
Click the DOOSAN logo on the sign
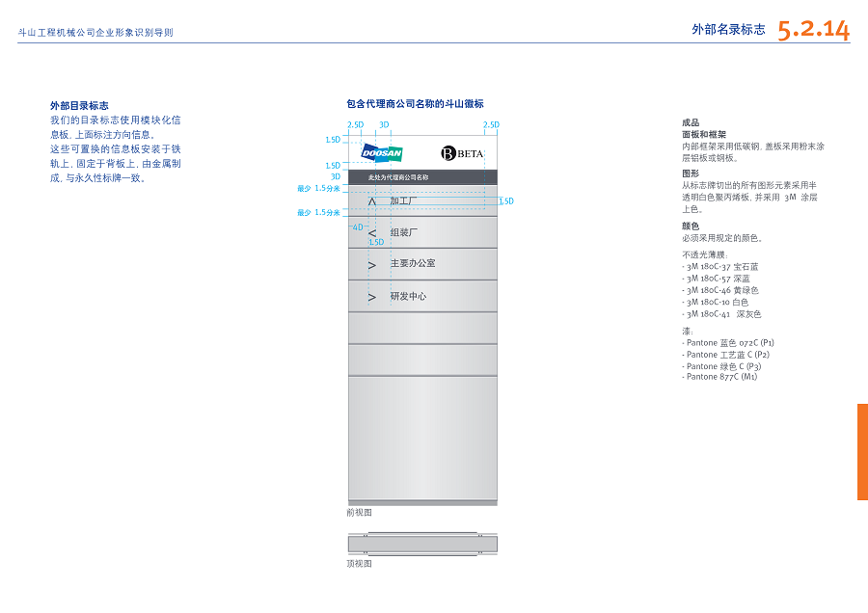[381, 153]
